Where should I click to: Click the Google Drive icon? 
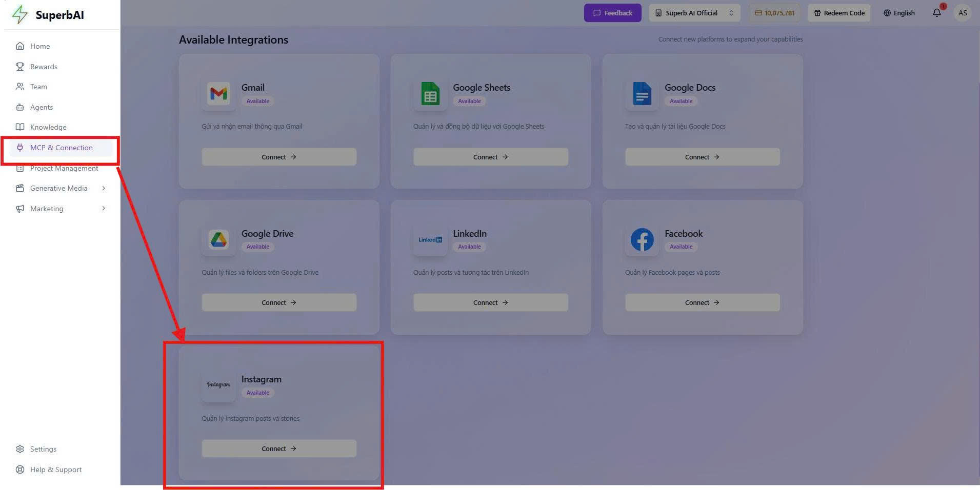click(218, 239)
